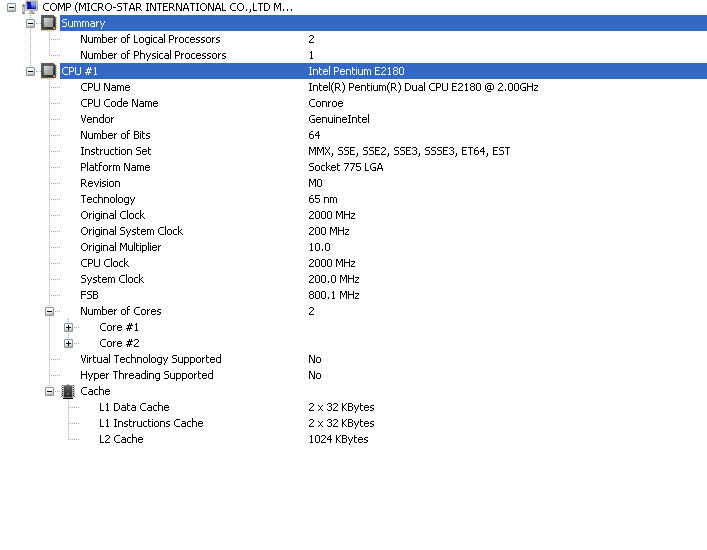This screenshot has height=550, width=707.
Task: Click the Intel(R) Pentium(R) Dual CPU value
Action: click(423, 87)
